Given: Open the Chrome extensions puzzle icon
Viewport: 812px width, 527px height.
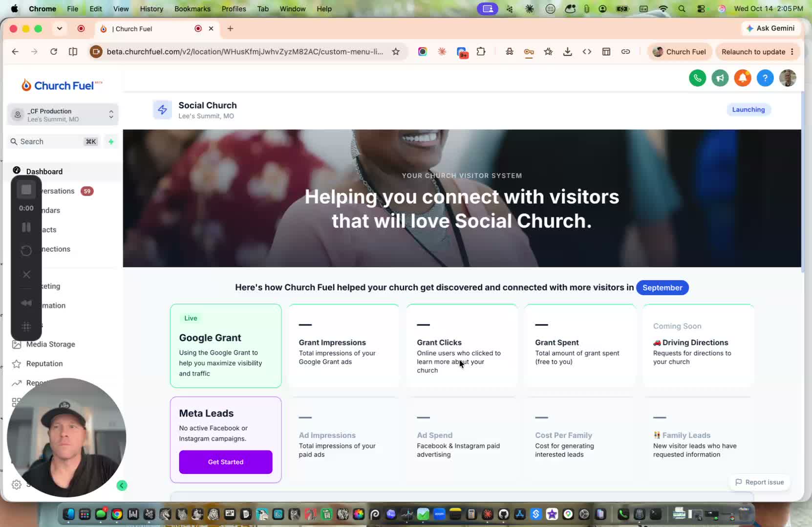Looking at the screenshot, I should (x=481, y=52).
